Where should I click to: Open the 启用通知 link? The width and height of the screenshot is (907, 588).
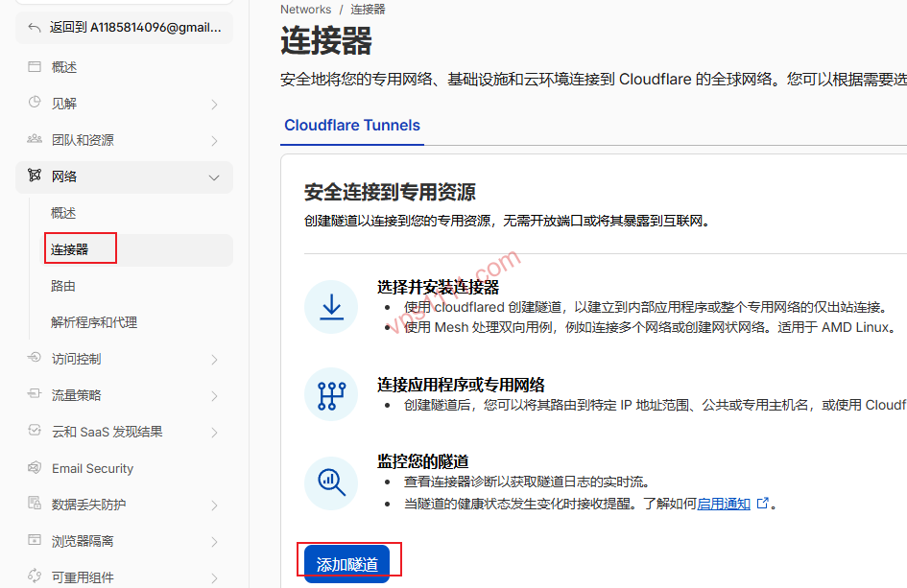pos(724,504)
